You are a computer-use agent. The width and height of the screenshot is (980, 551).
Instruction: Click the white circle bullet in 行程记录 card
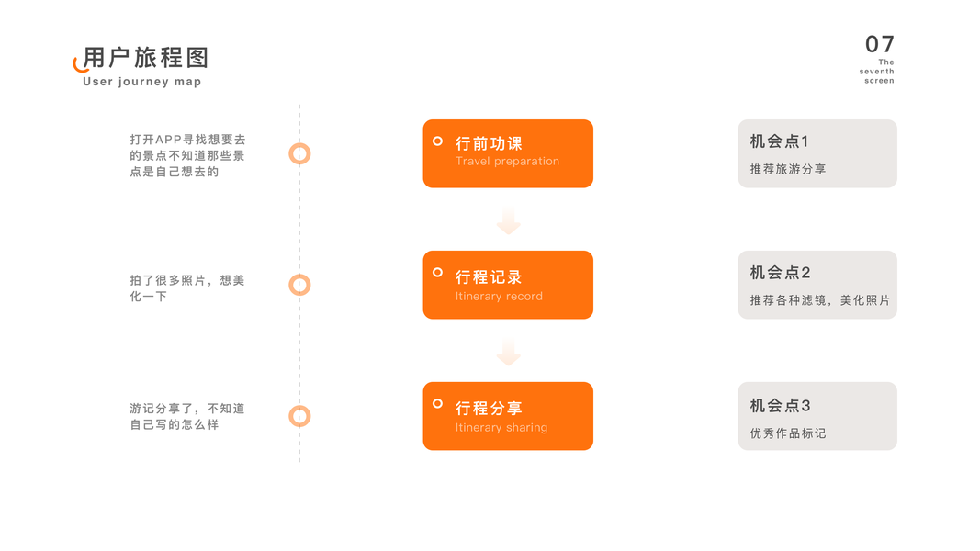(x=437, y=273)
